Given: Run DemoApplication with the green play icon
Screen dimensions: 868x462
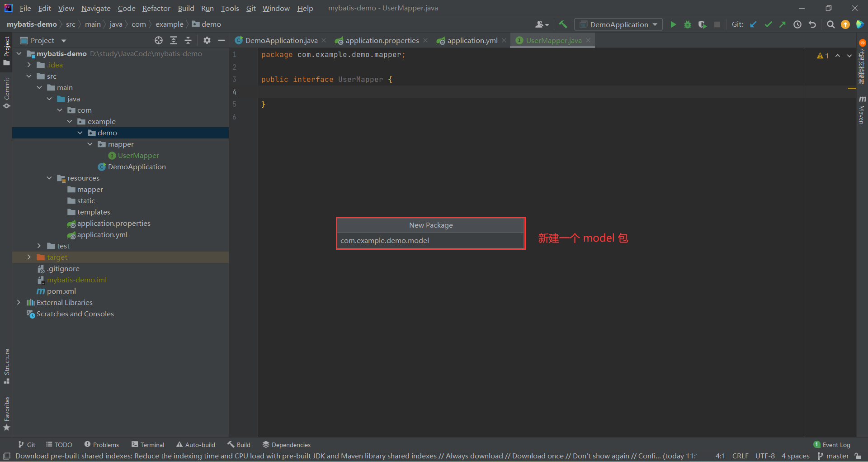Looking at the screenshot, I should click(x=673, y=24).
